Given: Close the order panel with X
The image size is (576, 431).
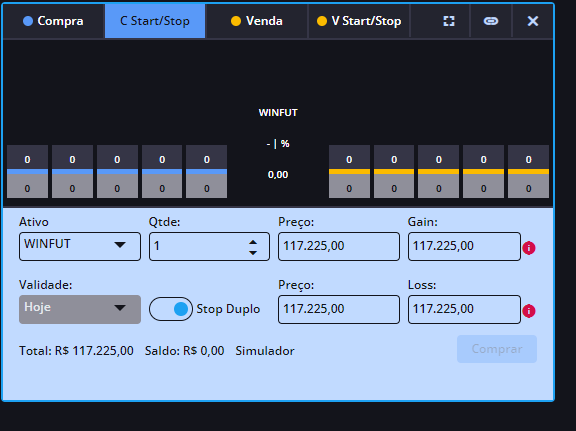Looking at the screenshot, I should point(533,21).
